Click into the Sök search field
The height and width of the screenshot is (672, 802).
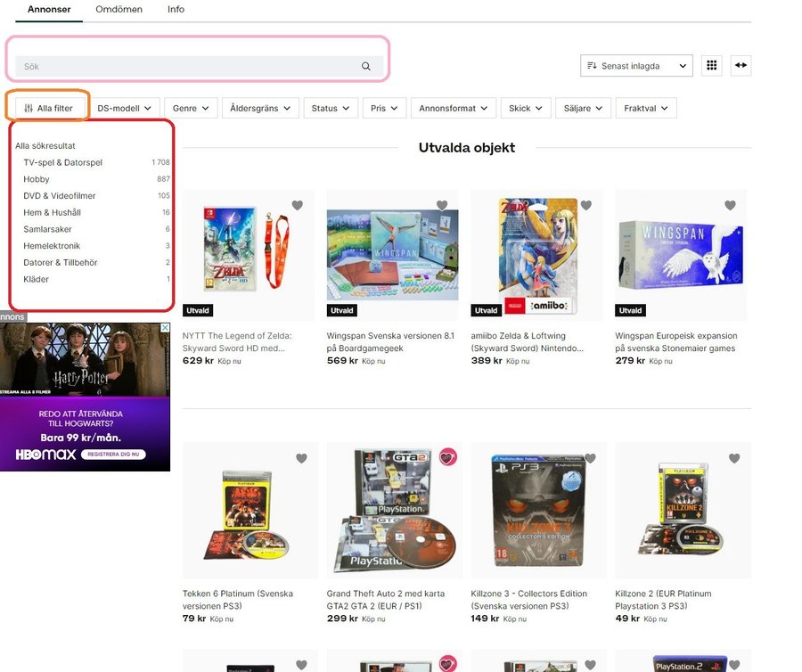pyautogui.click(x=199, y=66)
